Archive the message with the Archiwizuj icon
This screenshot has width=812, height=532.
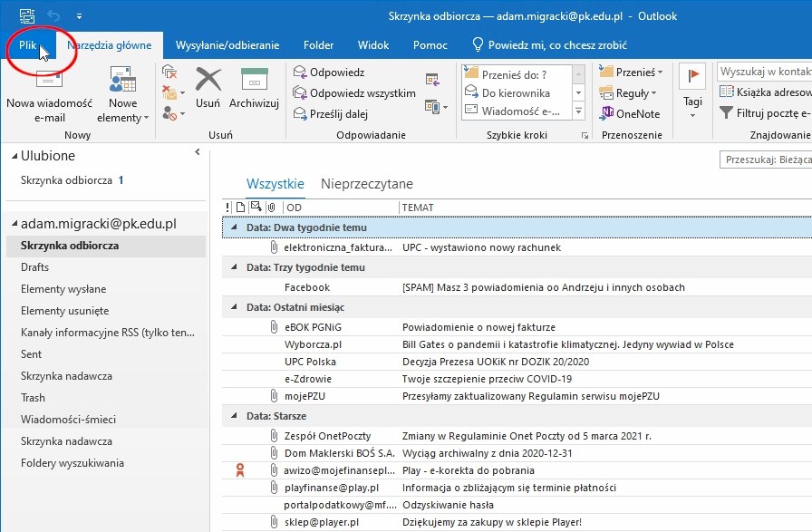pyautogui.click(x=254, y=81)
